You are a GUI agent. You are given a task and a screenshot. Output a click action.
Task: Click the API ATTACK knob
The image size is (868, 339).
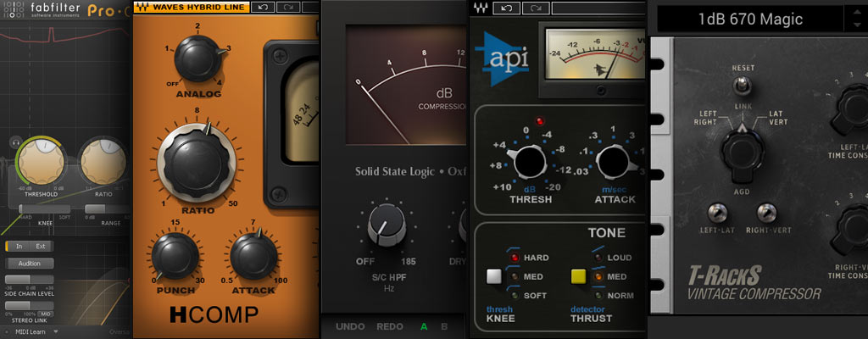613,161
